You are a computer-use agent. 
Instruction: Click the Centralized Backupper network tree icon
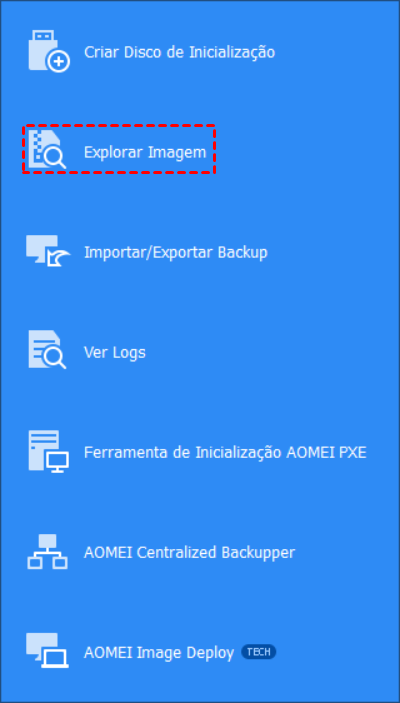pyautogui.click(x=48, y=551)
